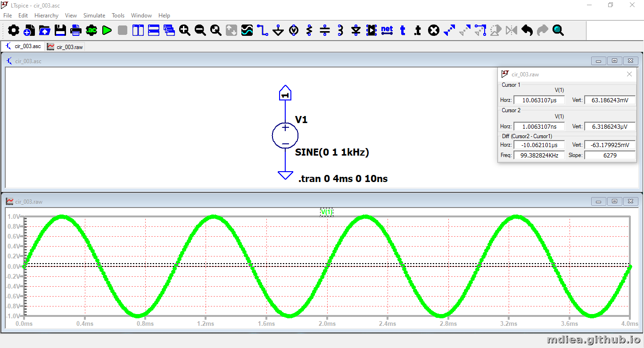644x348 pixels.
Task: Create a new schematic file
Action: [x=29, y=31]
